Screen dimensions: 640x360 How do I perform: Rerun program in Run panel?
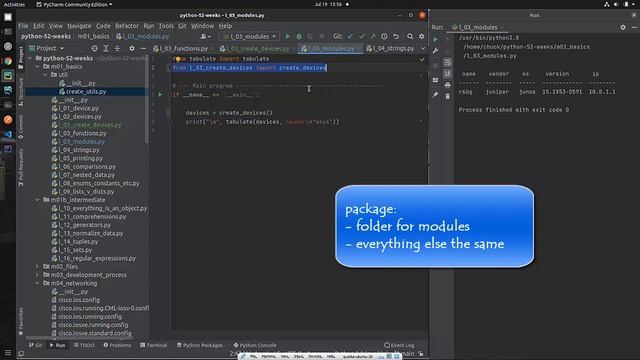coord(436,40)
